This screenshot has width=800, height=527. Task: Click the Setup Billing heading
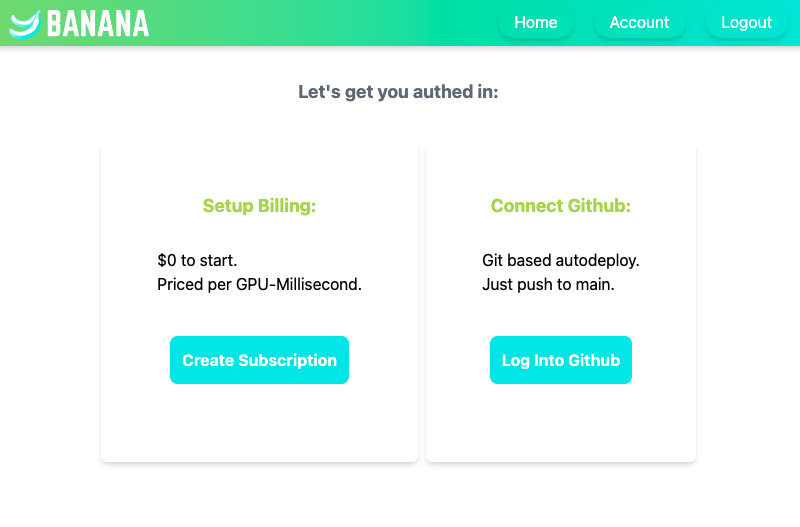click(x=259, y=206)
